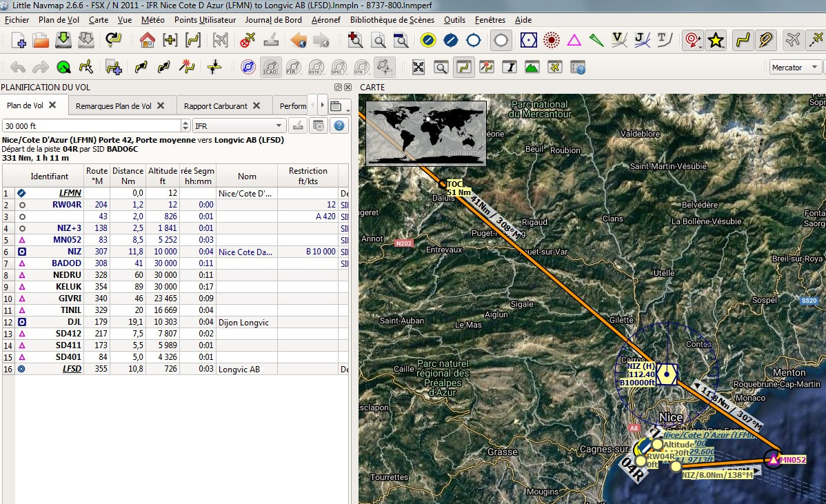Click the yellow star userpoints icon

pyautogui.click(x=716, y=41)
